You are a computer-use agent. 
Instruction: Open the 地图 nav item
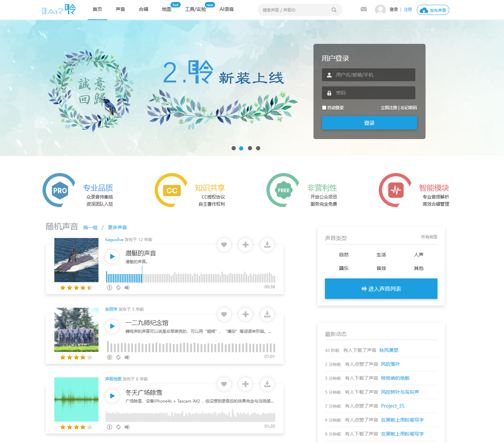click(x=166, y=10)
